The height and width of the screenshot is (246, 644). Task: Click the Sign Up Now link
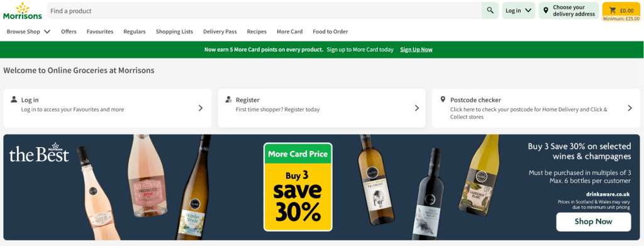click(416, 50)
